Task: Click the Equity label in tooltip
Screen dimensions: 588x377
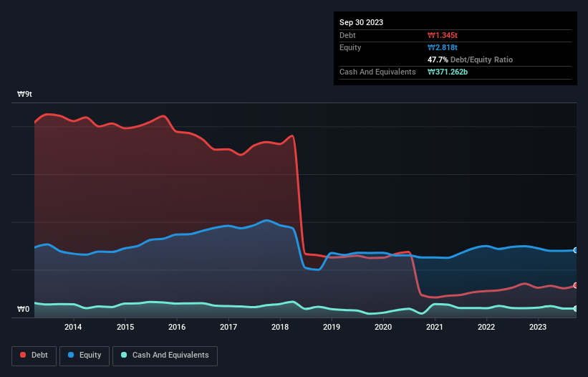Action: point(350,47)
